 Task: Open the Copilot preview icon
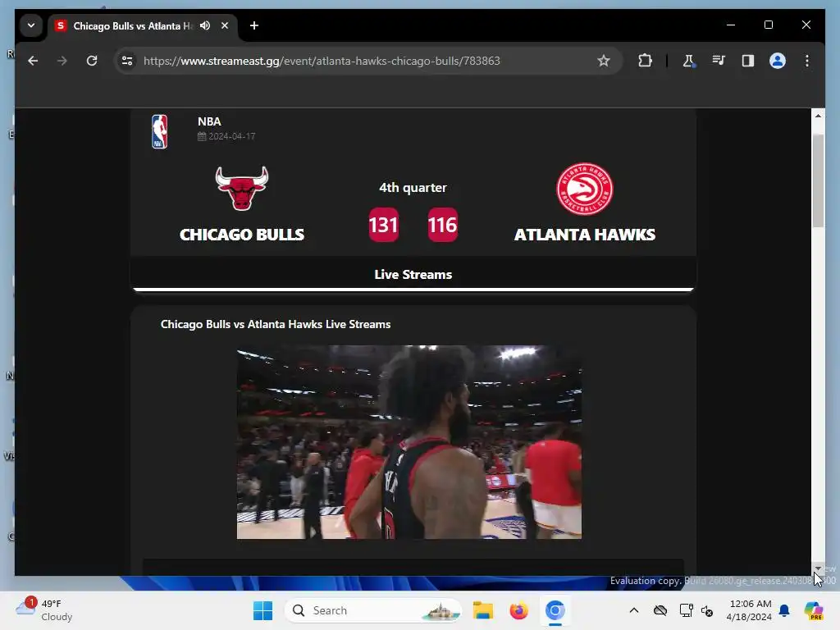coord(813,610)
